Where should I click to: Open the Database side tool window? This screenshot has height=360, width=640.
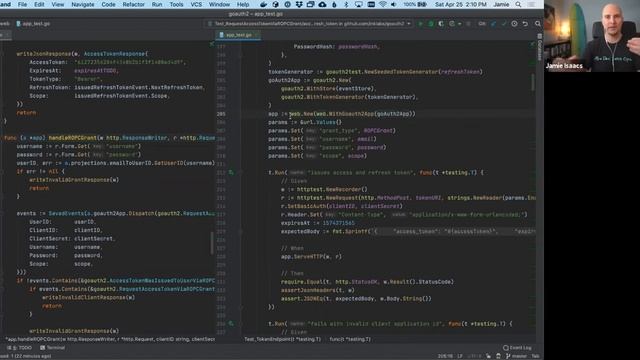pos(540,47)
